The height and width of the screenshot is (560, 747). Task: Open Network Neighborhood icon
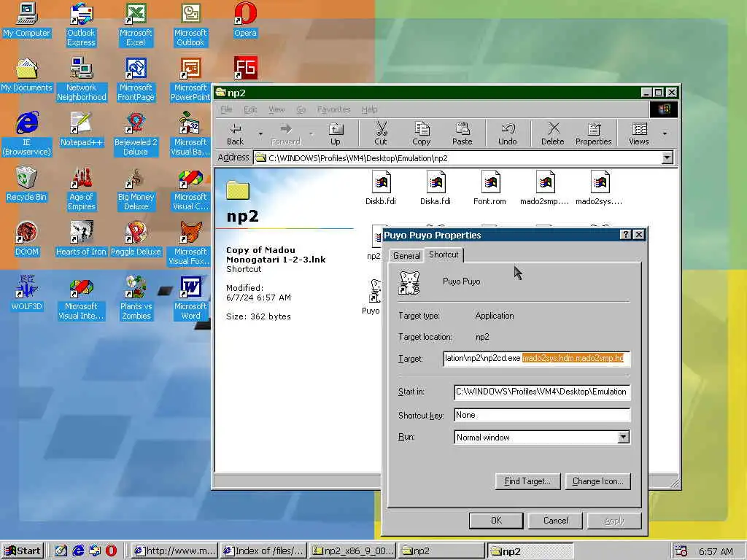pos(82,79)
